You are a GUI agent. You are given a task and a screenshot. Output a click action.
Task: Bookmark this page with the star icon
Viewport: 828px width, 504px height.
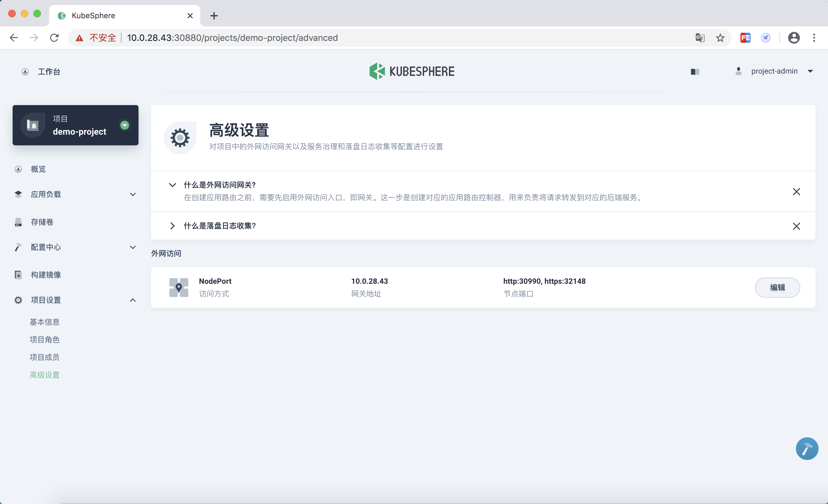720,38
